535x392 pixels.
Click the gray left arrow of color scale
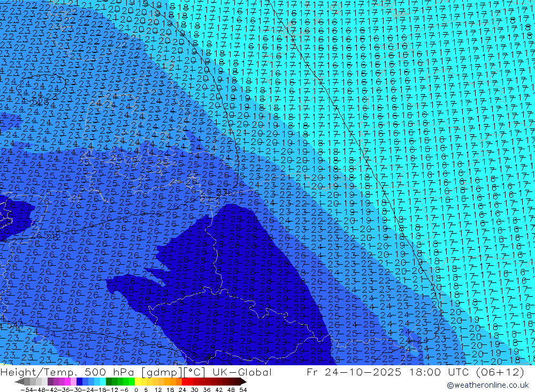19,382
